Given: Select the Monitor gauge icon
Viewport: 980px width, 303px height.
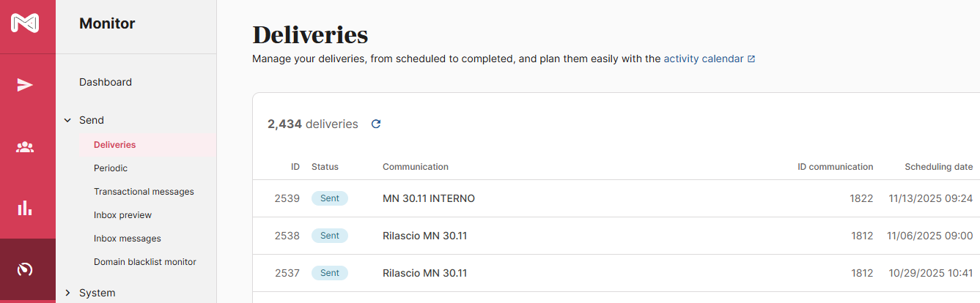Looking at the screenshot, I should point(25,269).
